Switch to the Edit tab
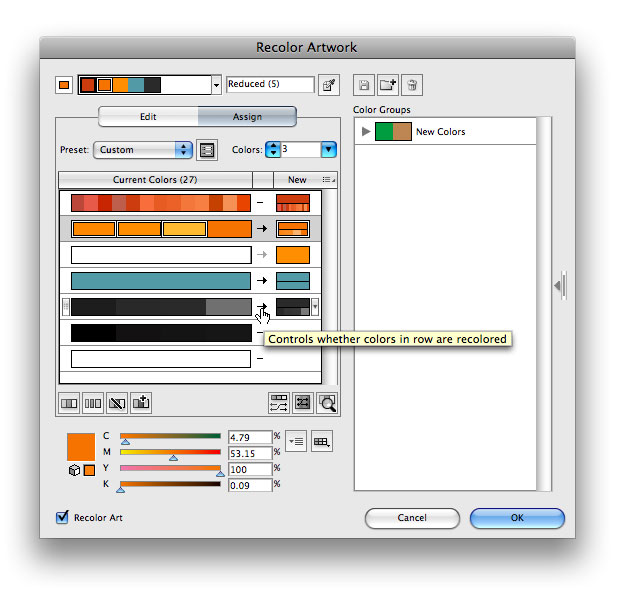The image size is (620, 599). pyautogui.click(x=147, y=117)
